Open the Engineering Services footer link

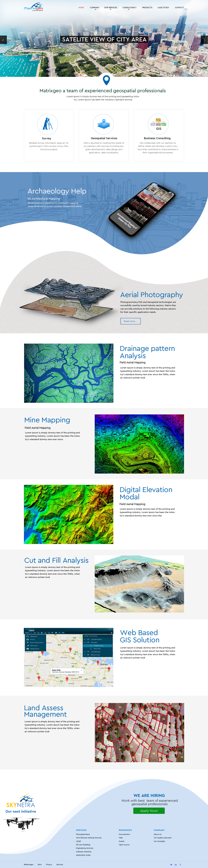pyautogui.click(x=85, y=848)
